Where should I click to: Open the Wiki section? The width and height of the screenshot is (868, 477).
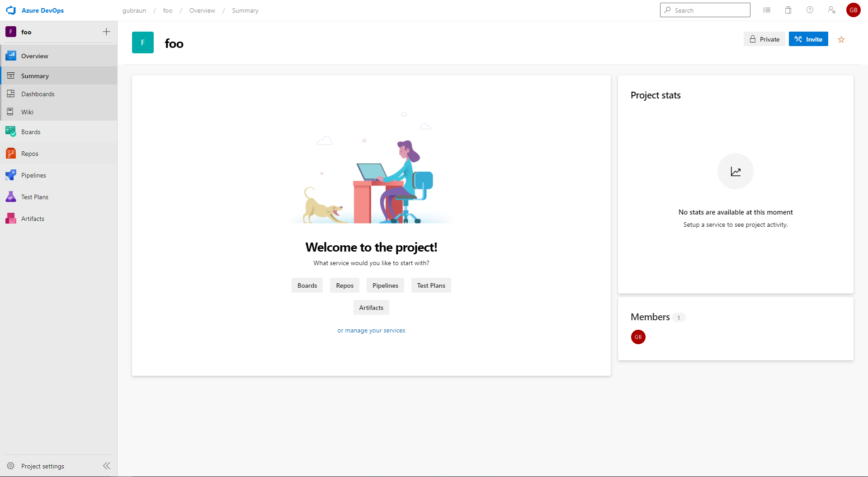(27, 112)
